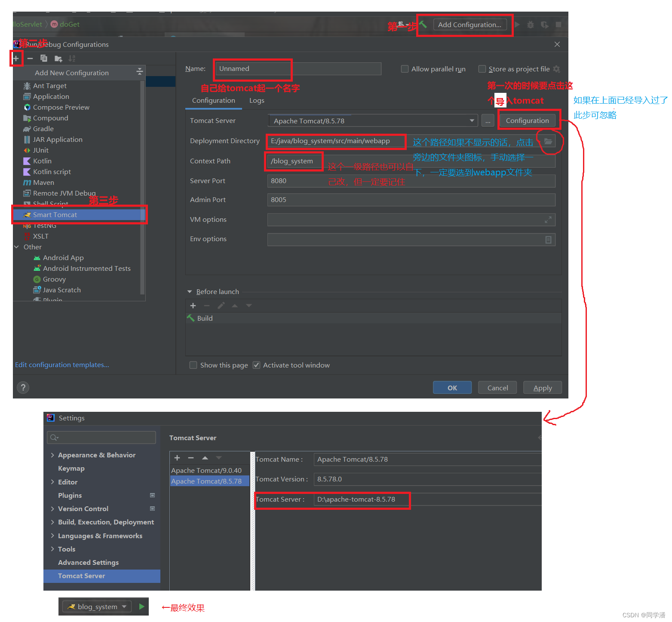Click the Server Port field
Image resolution: width=672 pixels, height=622 pixels.
click(411, 181)
